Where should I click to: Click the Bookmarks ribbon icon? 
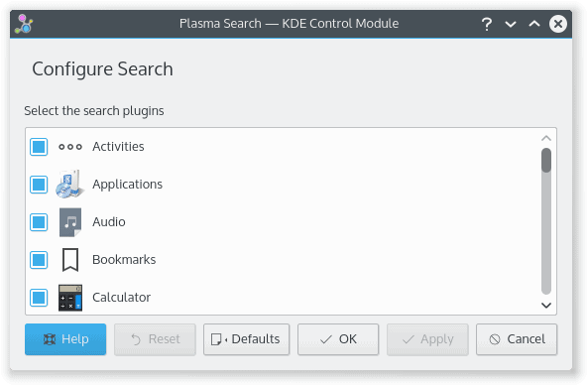coord(70,260)
